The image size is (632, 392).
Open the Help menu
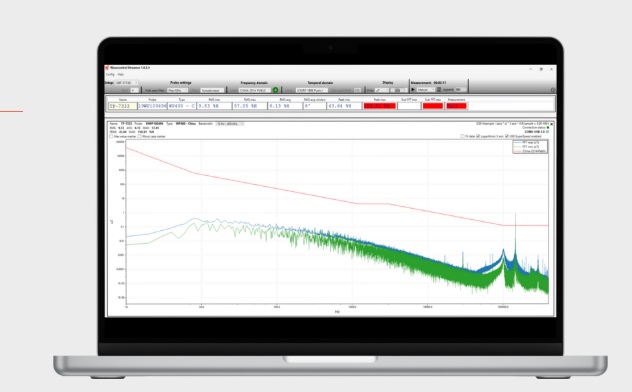[121, 75]
